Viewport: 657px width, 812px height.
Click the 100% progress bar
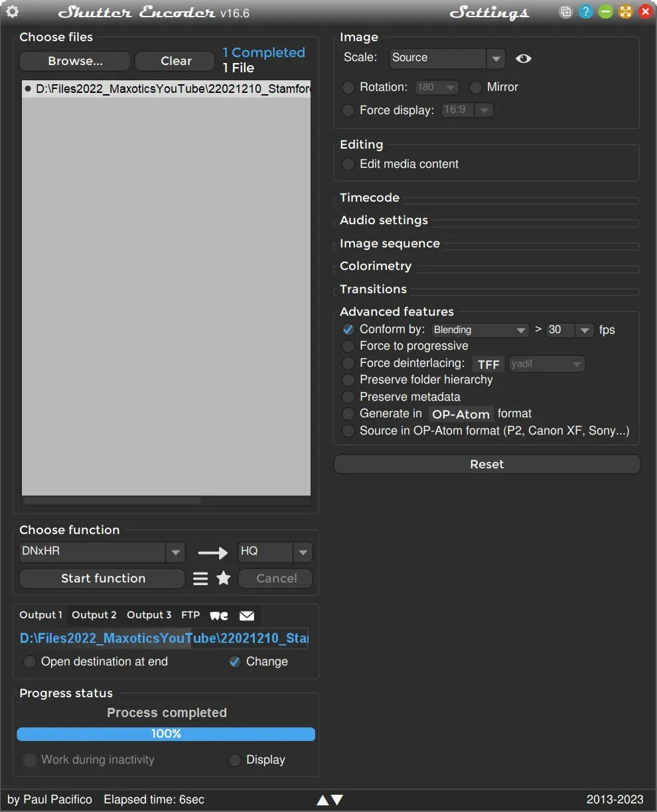[166, 734]
